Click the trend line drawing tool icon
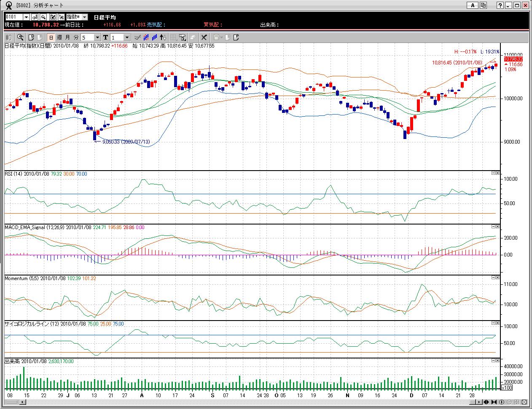The width and height of the screenshot is (532, 409). pyautogui.click(x=137, y=37)
